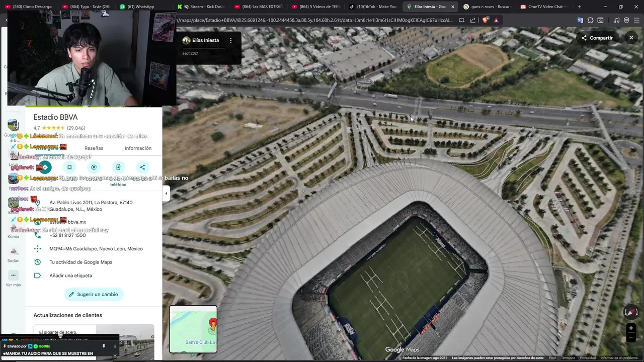
Task: Click the Enviar al teléfono icon
Action: 118,167
